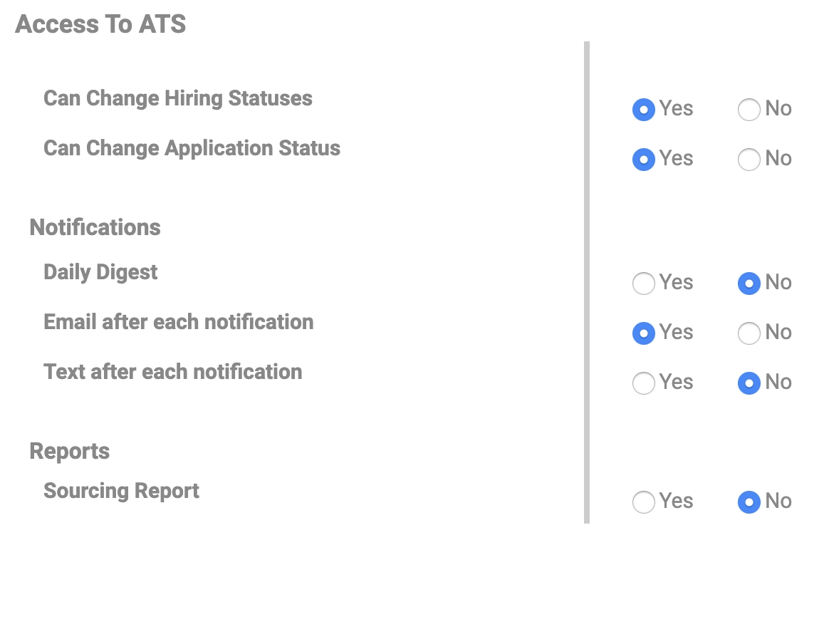Screen dimensions: 829x644
Task: Click the Daily Digest label
Action: pos(100,272)
